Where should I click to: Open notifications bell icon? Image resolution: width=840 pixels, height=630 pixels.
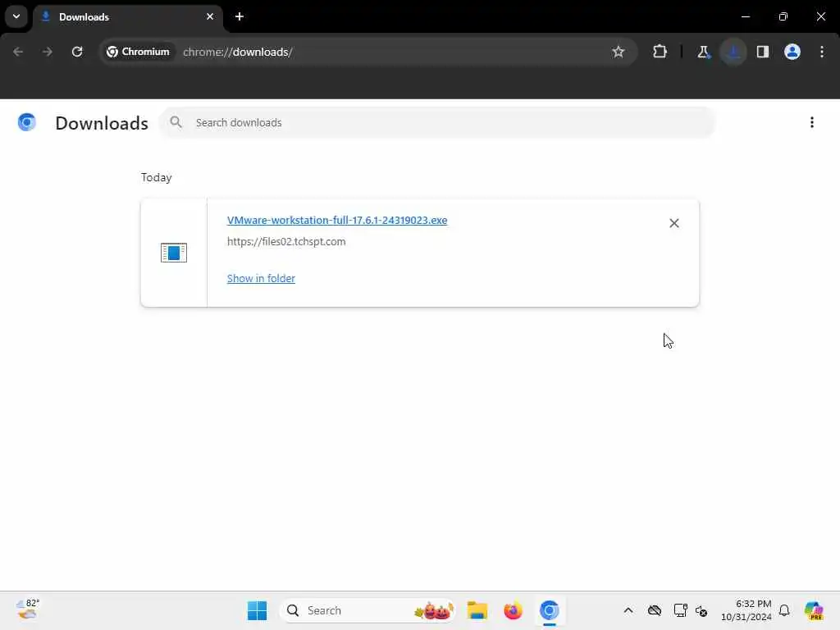pos(784,610)
